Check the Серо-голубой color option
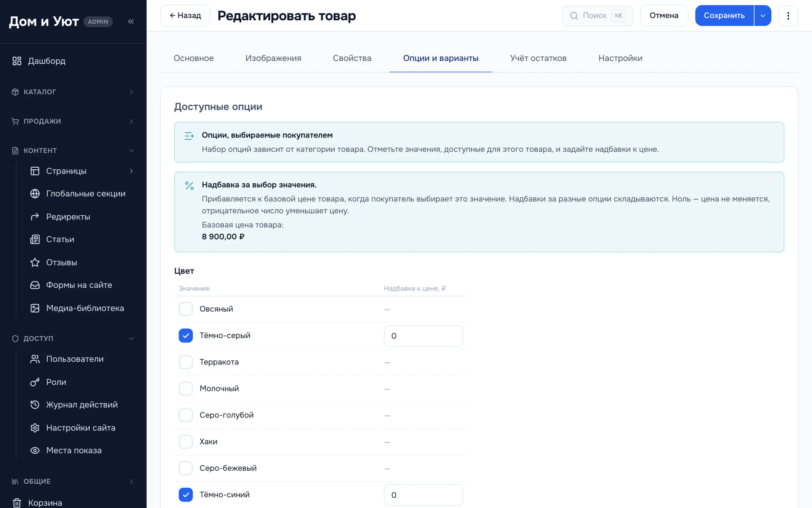The image size is (812, 508). 186,415
